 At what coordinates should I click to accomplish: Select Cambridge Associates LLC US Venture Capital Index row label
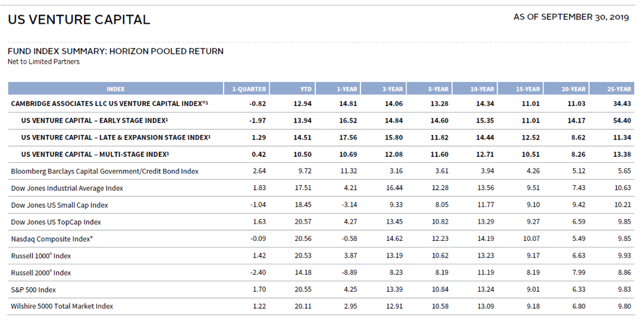(110, 103)
